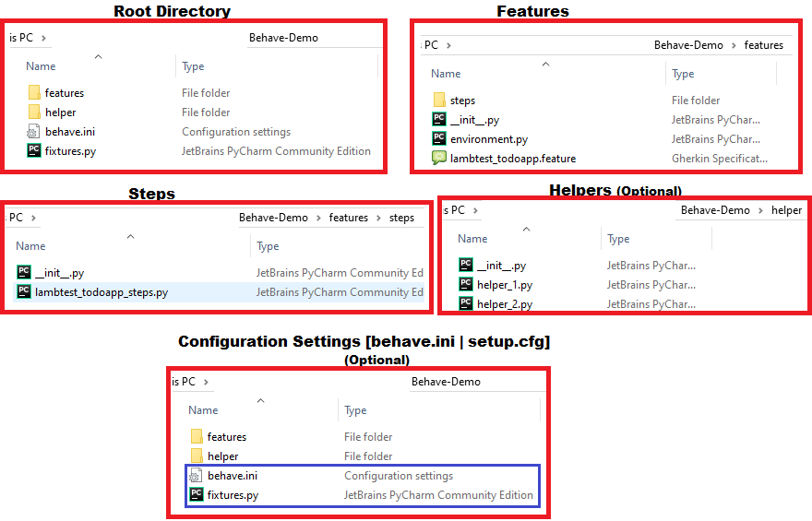Sort by Name column in Helpers panel
This screenshot has height=521, width=812.
[x=472, y=239]
